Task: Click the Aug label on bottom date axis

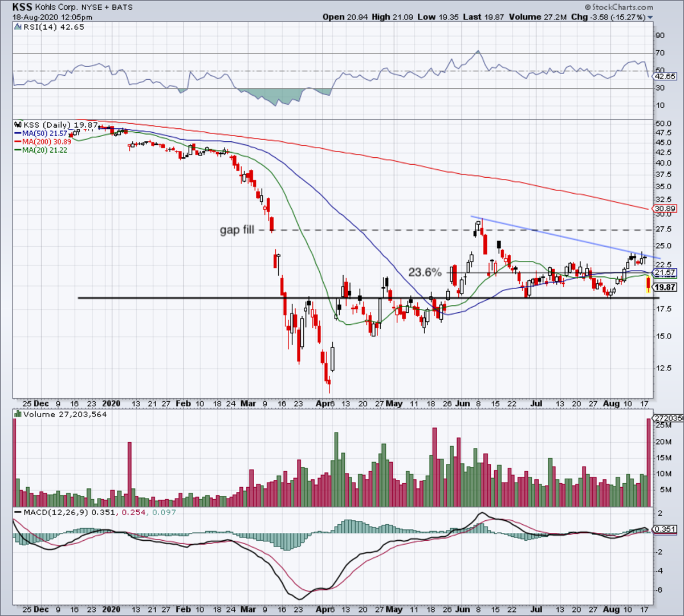Action: pyautogui.click(x=612, y=609)
